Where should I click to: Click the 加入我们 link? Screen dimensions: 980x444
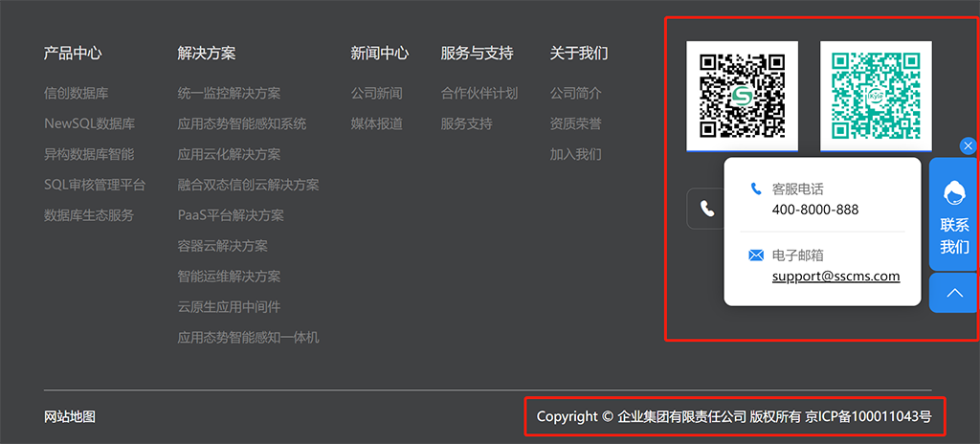point(576,154)
